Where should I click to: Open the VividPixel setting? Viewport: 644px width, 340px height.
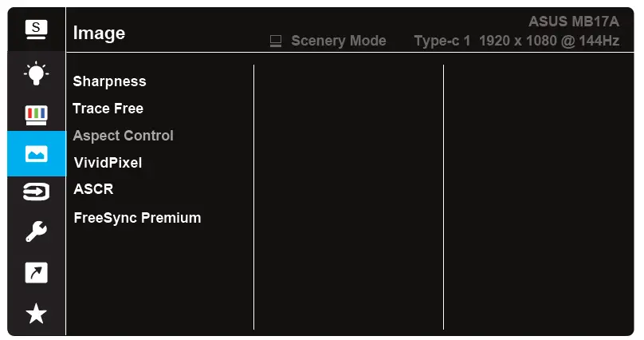108,163
